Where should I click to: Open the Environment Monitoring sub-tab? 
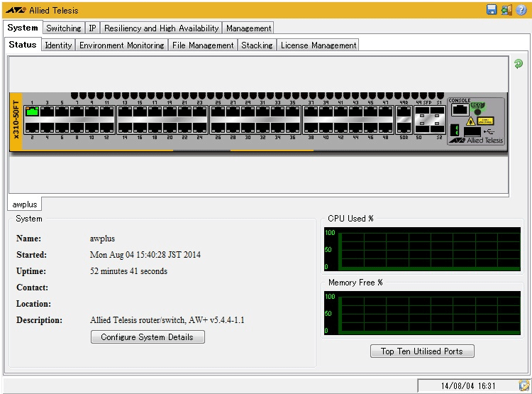(x=121, y=45)
